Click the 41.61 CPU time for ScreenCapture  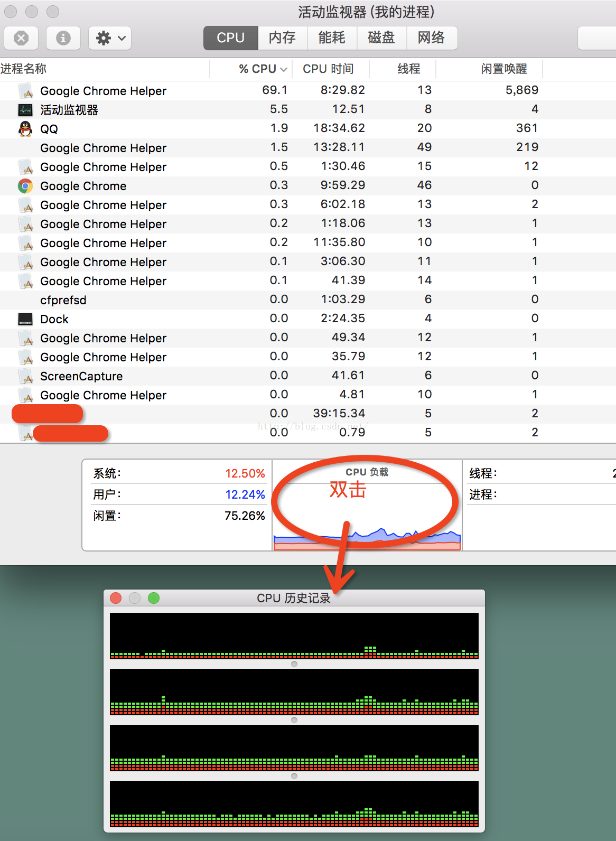348,376
